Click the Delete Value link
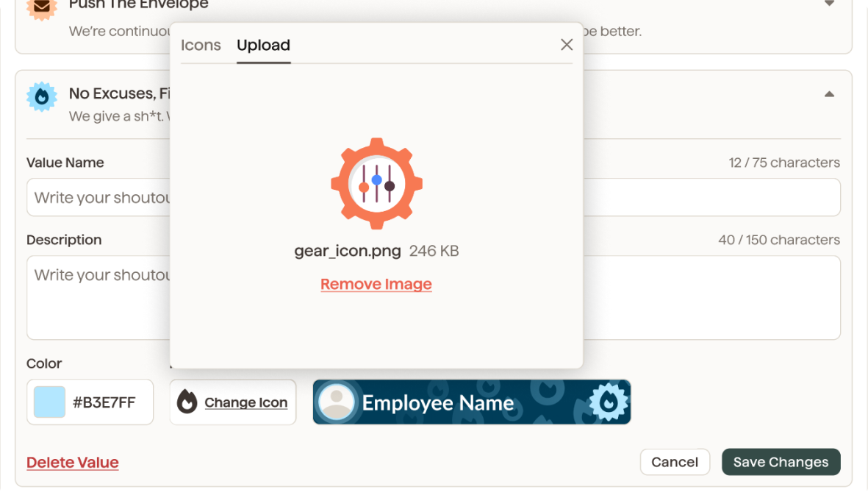 point(73,463)
